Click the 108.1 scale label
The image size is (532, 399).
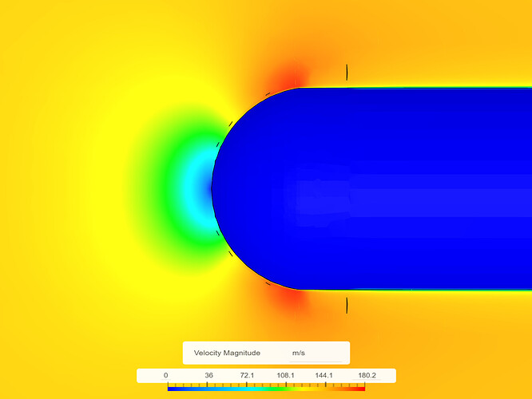coord(285,375)
